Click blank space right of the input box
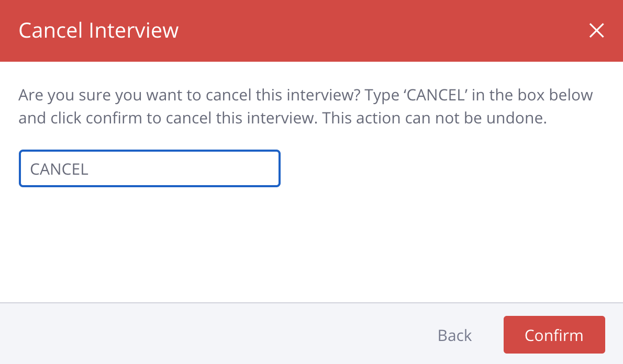Image resolution: width=623 pixels, height=364 pixels. [445, 169]
